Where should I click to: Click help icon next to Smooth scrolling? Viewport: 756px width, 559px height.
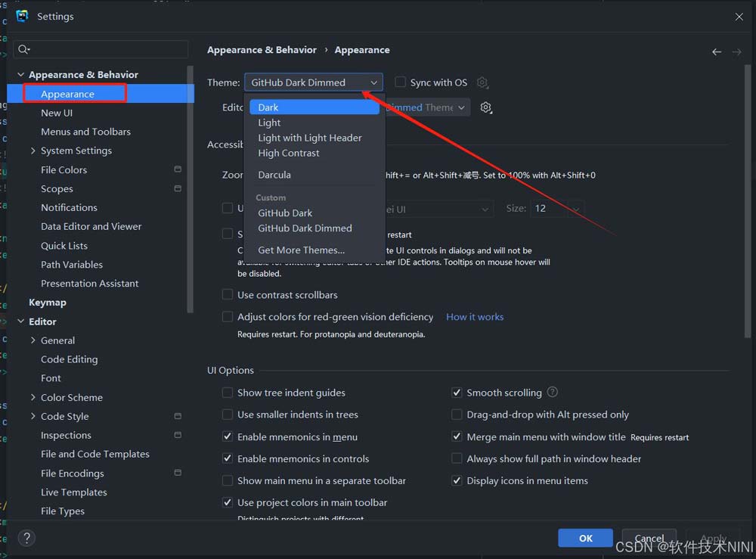pyautogui.click(x=553, y=392)
